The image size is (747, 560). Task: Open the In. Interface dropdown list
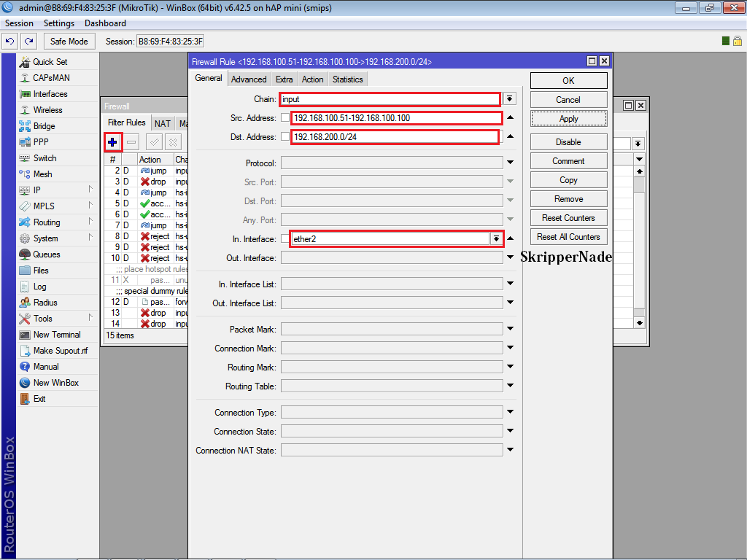(496, 238)
